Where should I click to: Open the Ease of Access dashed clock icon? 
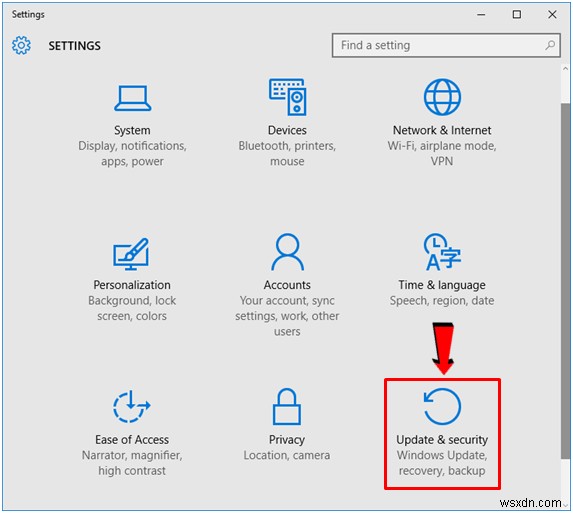132,406
